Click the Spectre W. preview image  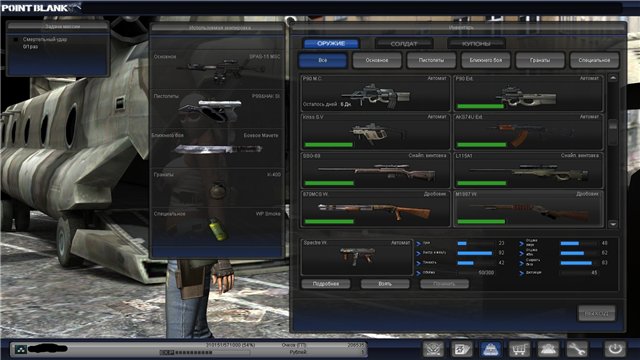tap(357, 257)
